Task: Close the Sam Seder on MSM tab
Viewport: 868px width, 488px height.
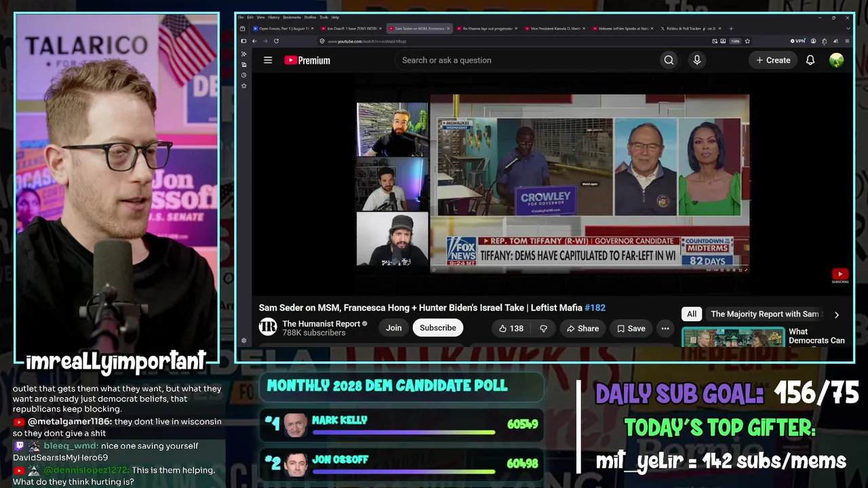Action: (x=448, y=28)
